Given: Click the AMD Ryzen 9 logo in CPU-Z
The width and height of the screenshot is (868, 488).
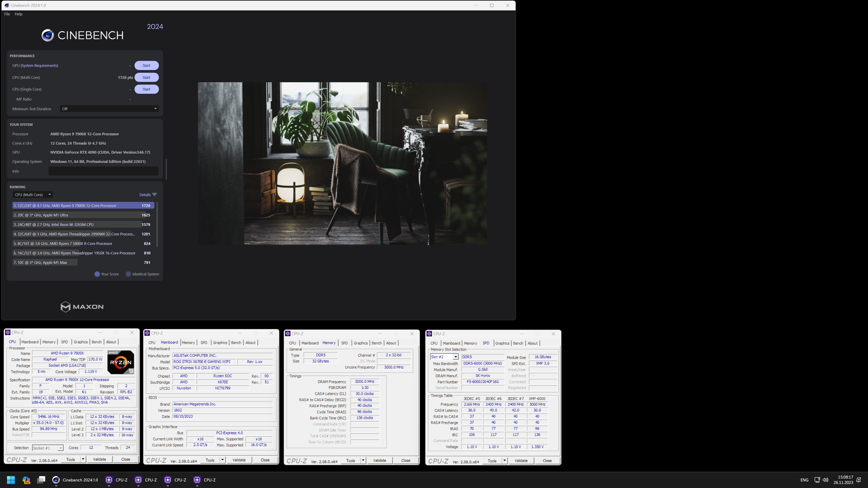Looking at the screenshot, I should [x=121, y=362].
